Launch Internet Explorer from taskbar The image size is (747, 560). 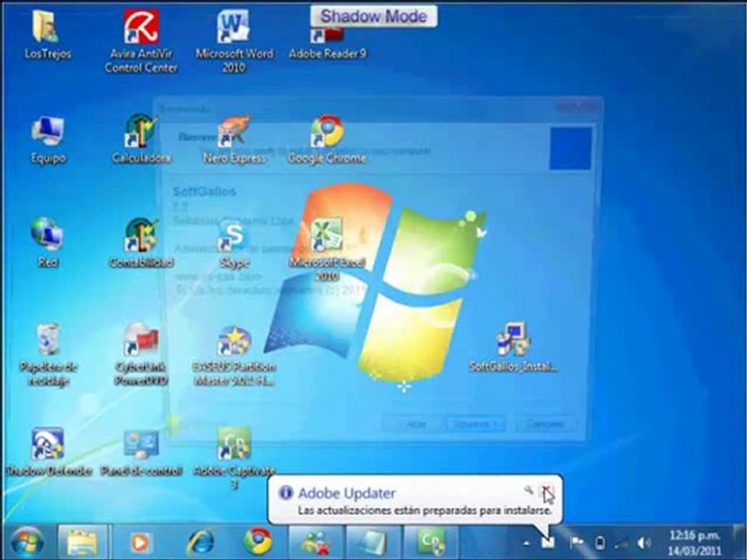200,542
